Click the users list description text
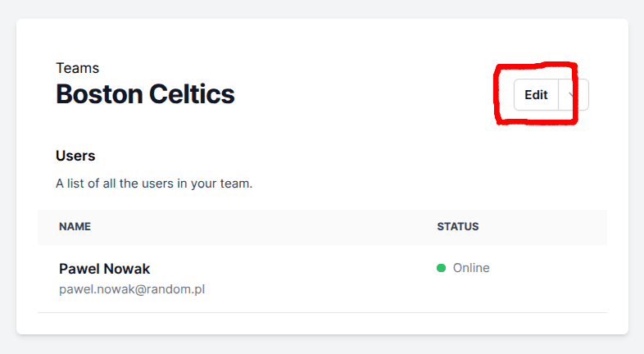 153,184
